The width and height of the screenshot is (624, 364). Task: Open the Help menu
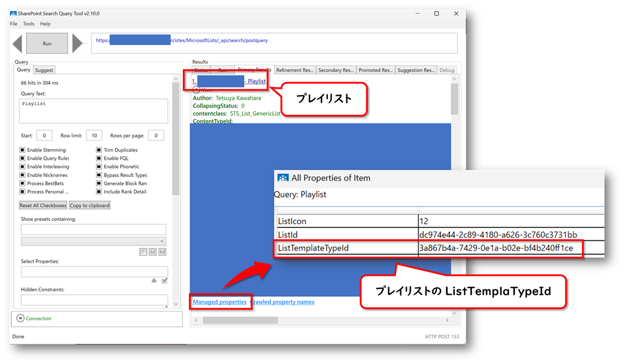46,24
